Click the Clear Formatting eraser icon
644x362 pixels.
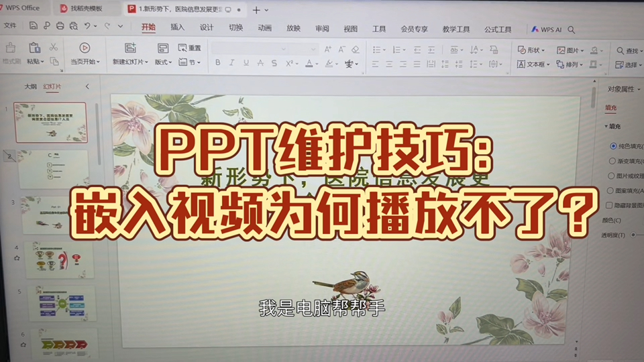(356, 50)
